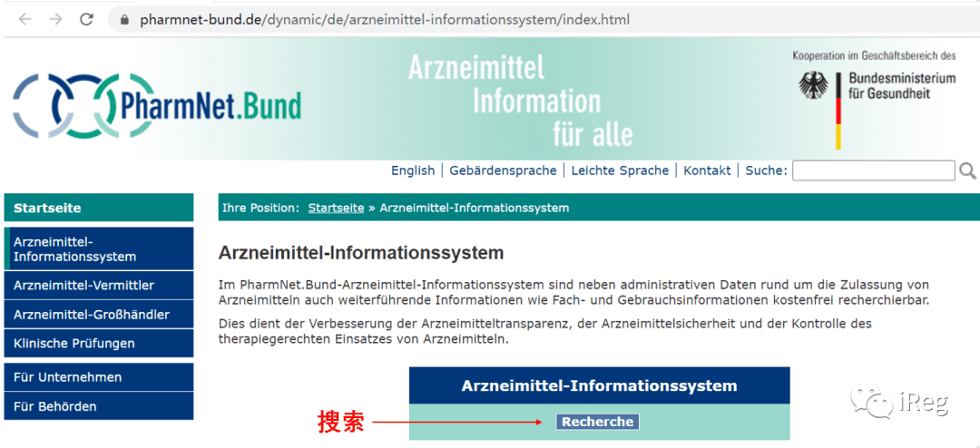
Task: Click Startseite in the breadcrumb
Action: point(337,208)
